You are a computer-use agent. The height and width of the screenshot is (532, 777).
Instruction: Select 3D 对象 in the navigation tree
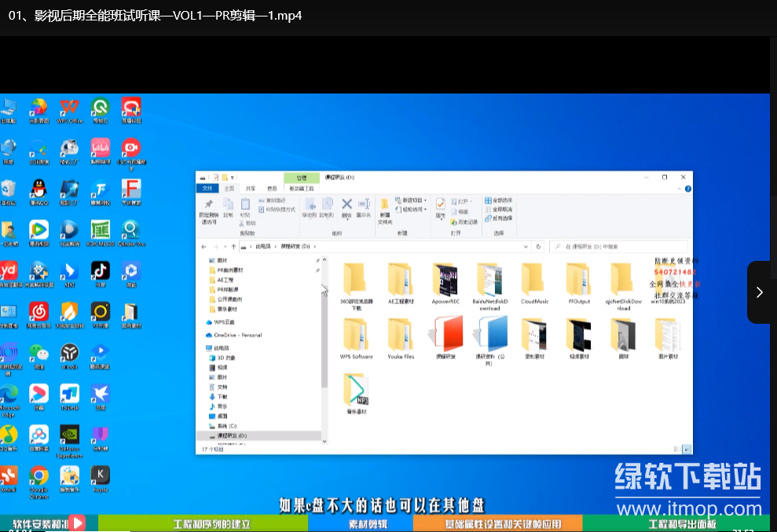pos(222,358)
